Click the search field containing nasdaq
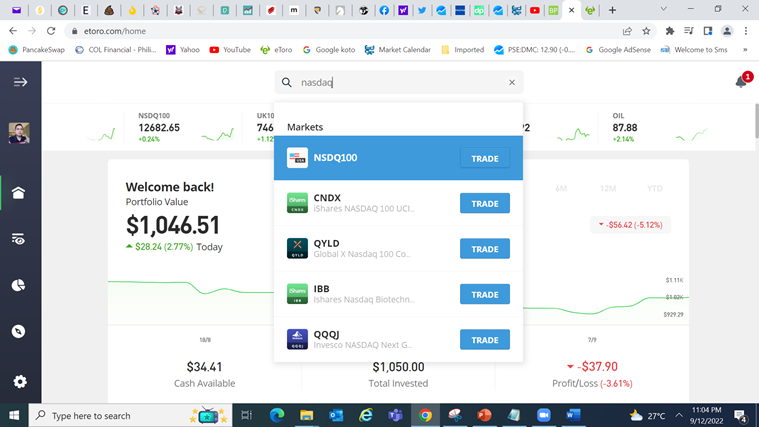The image size is (759, 427). 399,82
